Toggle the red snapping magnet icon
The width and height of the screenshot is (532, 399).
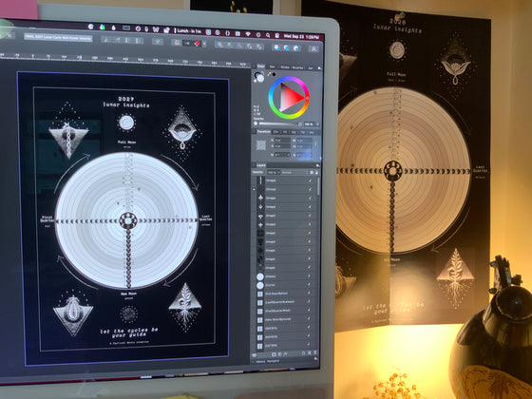[198, 44]
